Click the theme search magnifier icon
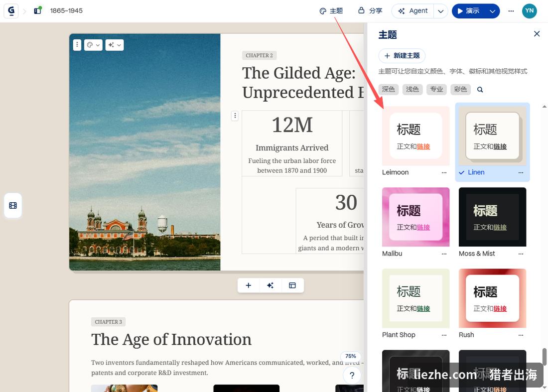This screenshot has width=548, height=392. click(x=480, y=90)
